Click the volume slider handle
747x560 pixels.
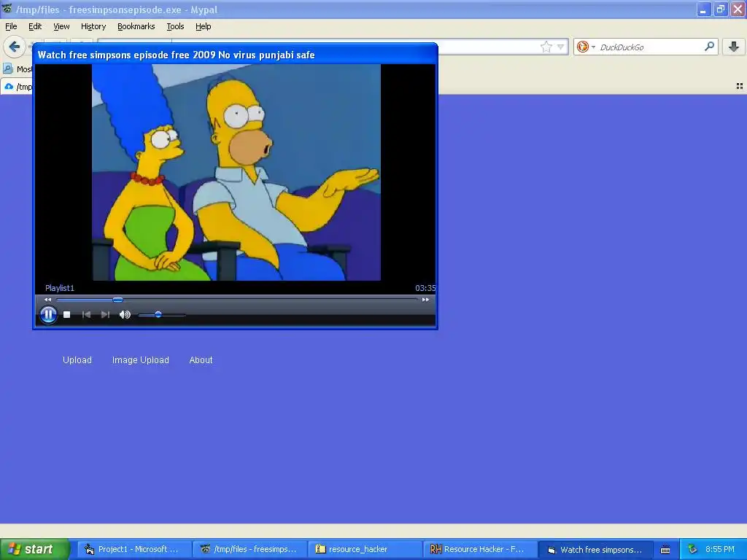158,315
